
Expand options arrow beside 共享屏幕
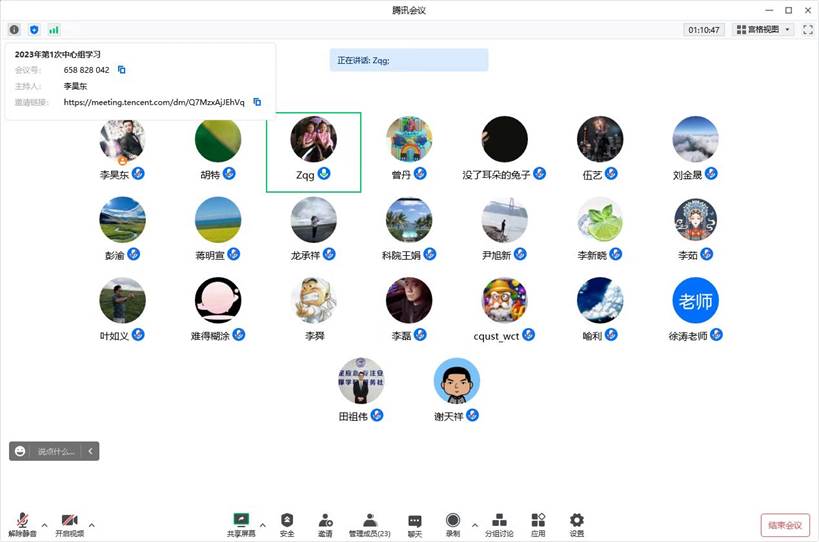(263, 524)
